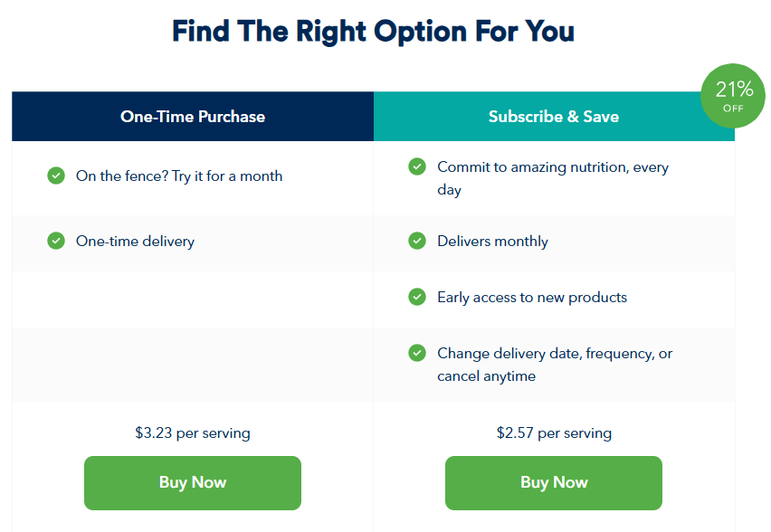
Task: Click the $3.23 per serving price text
Action: [193, 433]
